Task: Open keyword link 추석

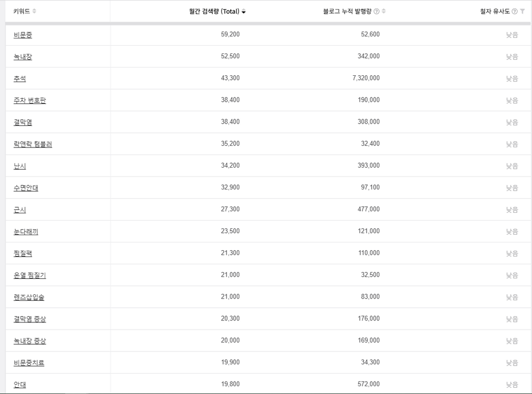Action: point(20,78)
